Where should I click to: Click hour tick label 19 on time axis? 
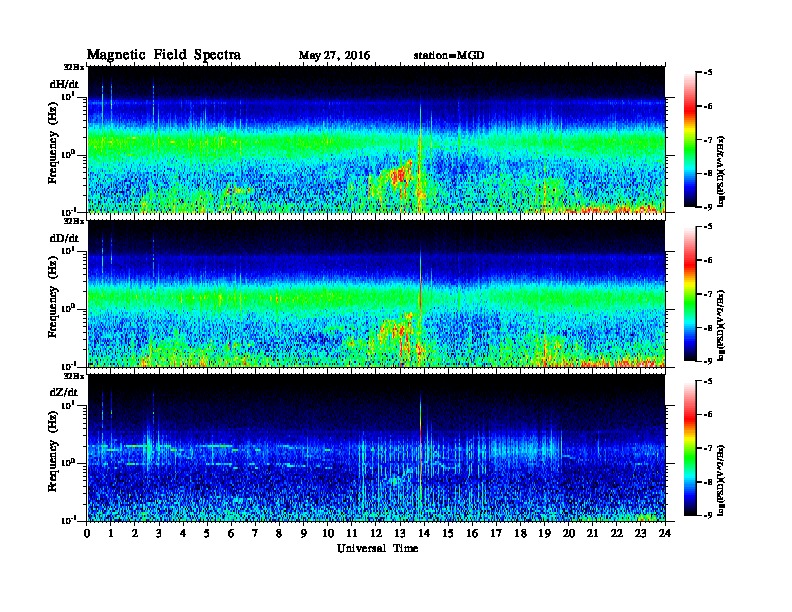[544, 533]
